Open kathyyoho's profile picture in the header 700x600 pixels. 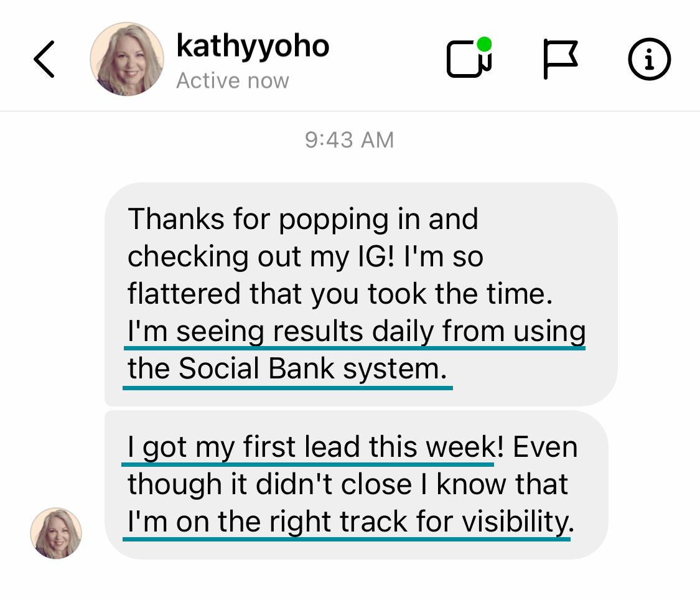coord(127,60)
